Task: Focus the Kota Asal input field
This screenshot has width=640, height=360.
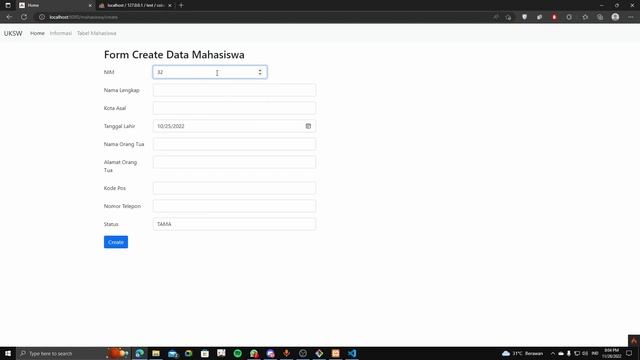Action: click(x=234, y=108)
